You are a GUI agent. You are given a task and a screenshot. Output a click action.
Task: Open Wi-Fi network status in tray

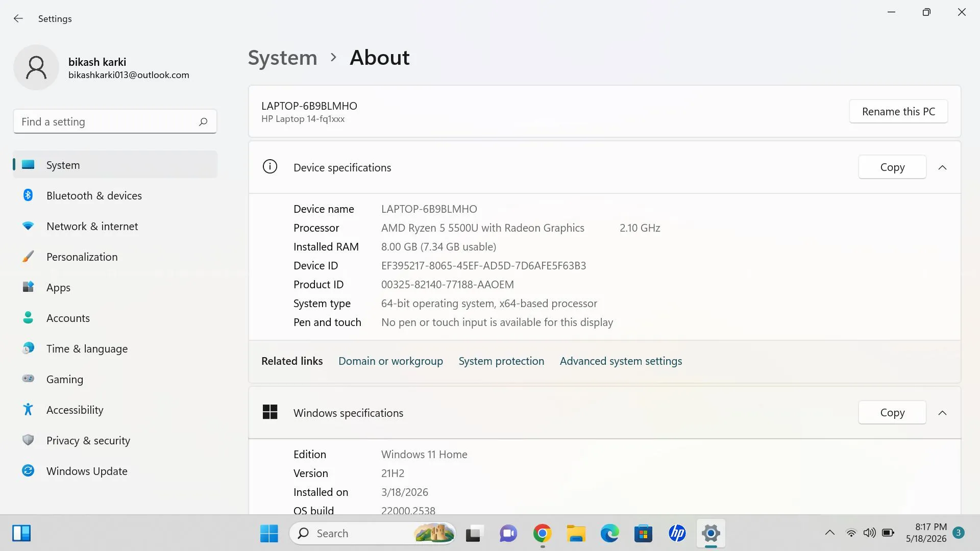(x=851, y=533)
